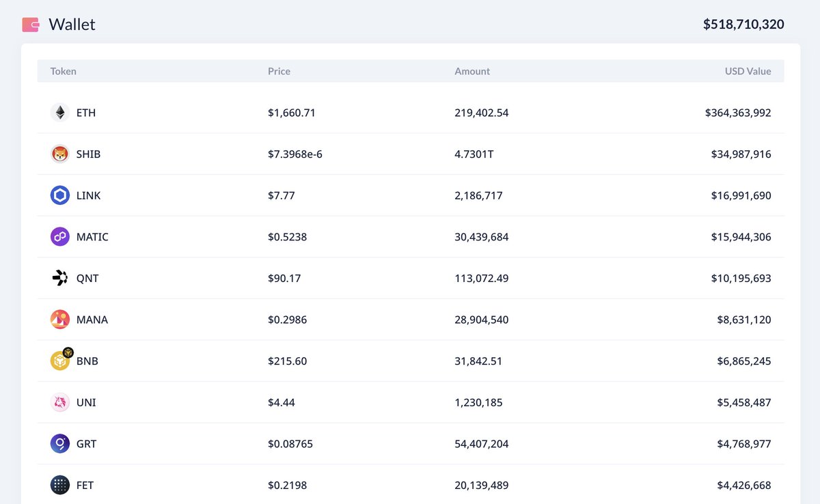
Task: Select the LINK token name
Action: pos(88,195)
